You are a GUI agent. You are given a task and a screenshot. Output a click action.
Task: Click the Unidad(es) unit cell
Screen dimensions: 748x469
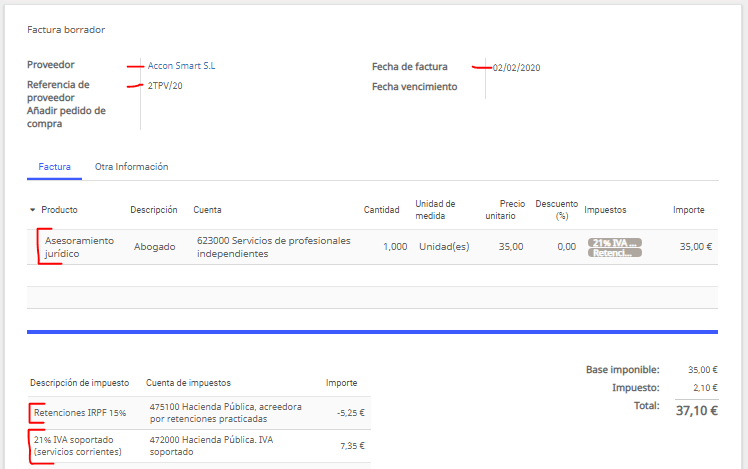pyautogui.click(x=444, y=247)
